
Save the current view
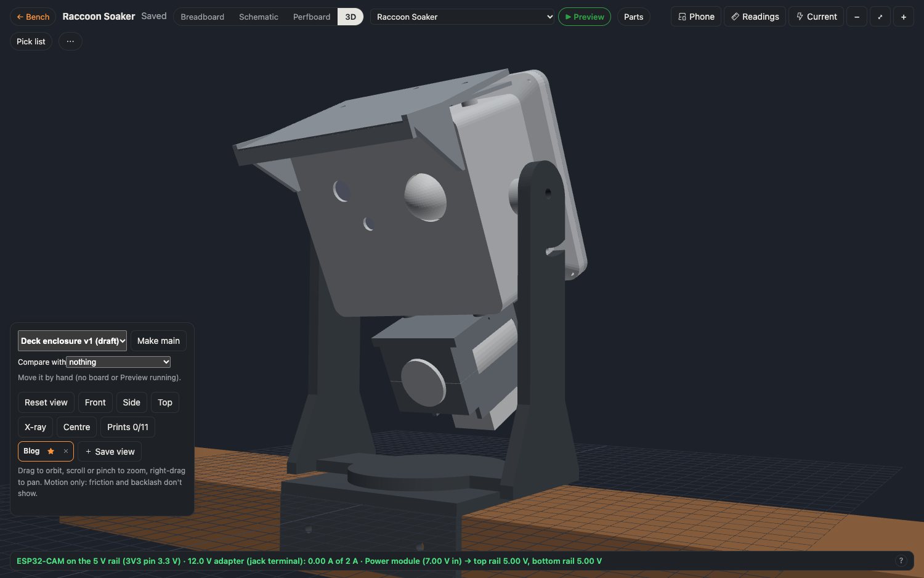(x=110, y=452)
